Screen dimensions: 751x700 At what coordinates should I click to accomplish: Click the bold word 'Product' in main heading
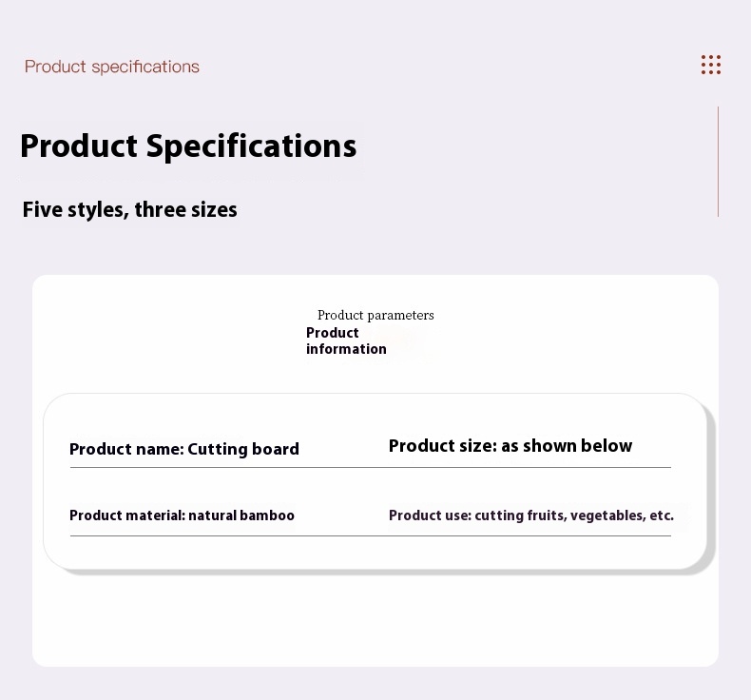(x=79, y=146)
